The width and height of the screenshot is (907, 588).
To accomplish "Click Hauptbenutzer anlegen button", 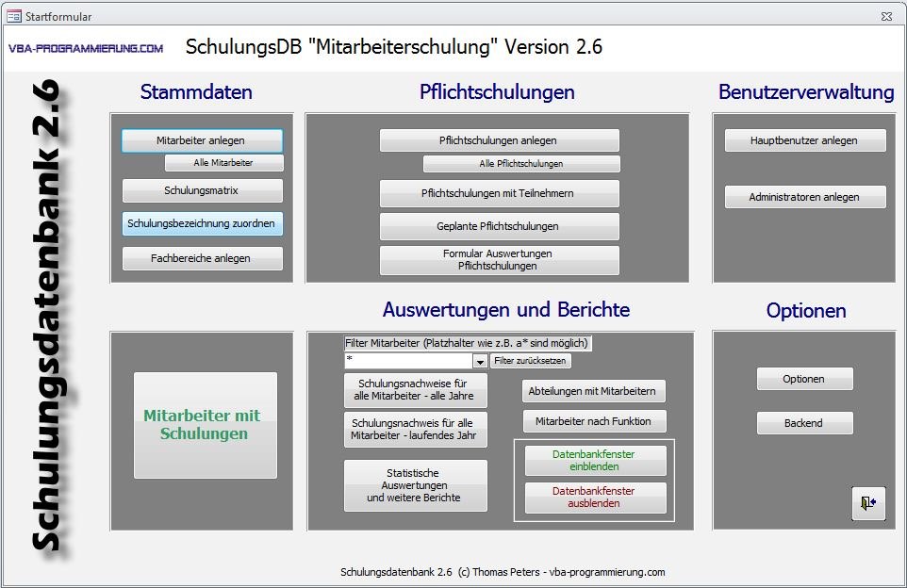I will coord(804,140).
